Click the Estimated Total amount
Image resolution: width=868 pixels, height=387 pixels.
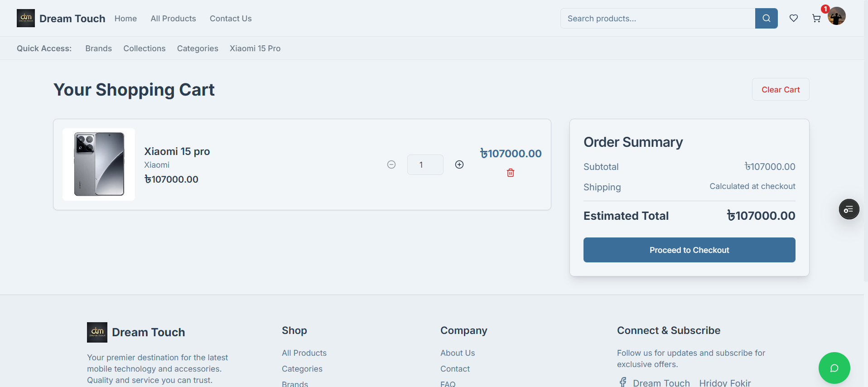pyautogui.click(x=761, y=216)
